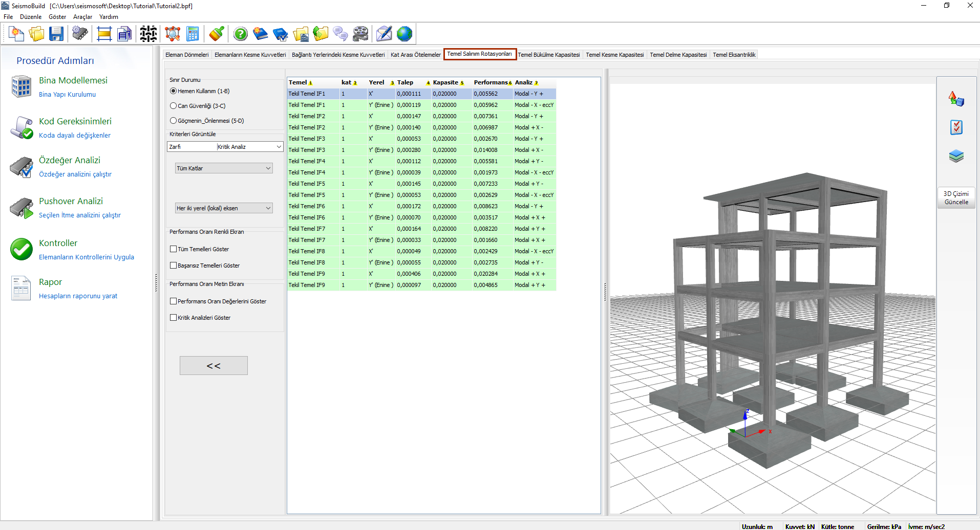Click the stacked layers icon beside 3D view

956,156
